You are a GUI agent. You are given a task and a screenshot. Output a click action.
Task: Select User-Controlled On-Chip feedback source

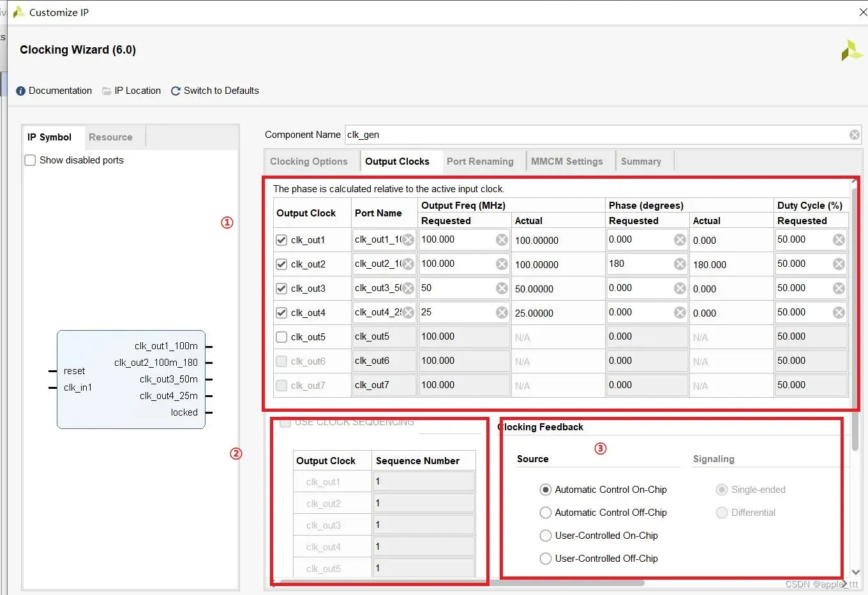[x=546, y=536]
